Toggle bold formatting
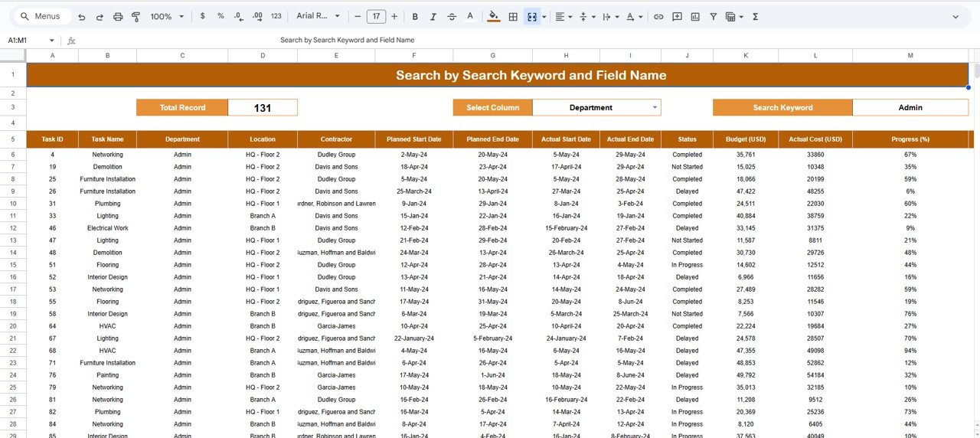 415,16
